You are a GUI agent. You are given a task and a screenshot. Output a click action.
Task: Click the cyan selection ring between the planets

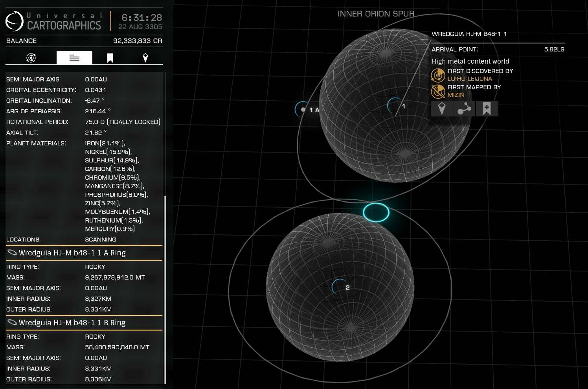click(376, 212)
